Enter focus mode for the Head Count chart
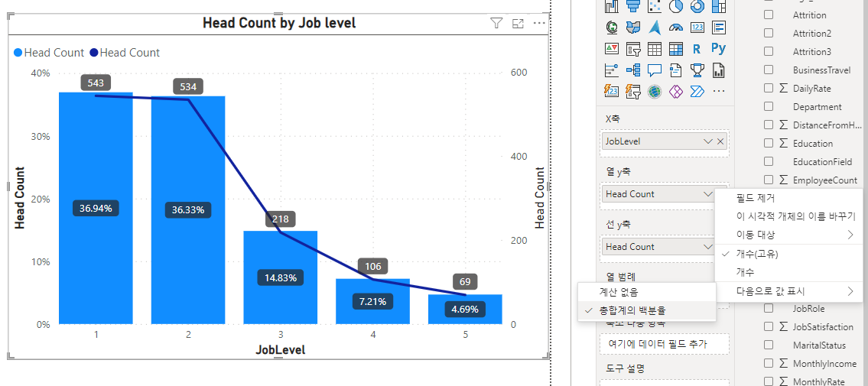This screenshot has width=868, height=386. pos(518,23)
